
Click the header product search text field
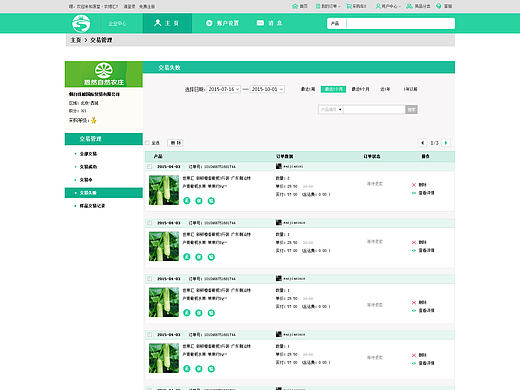400,23
